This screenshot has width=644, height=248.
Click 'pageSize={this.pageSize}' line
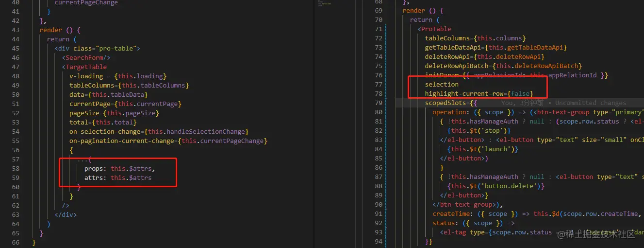(114, 113)
